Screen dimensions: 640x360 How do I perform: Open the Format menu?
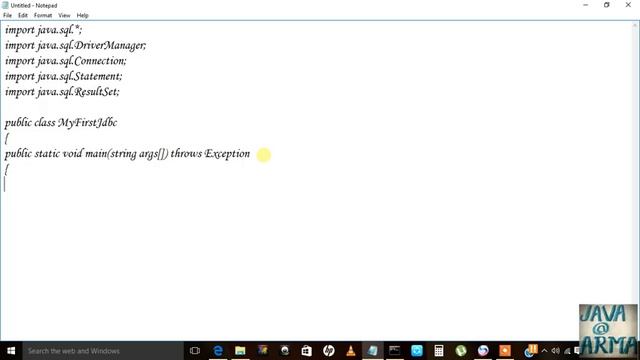[x=43, y=15]
